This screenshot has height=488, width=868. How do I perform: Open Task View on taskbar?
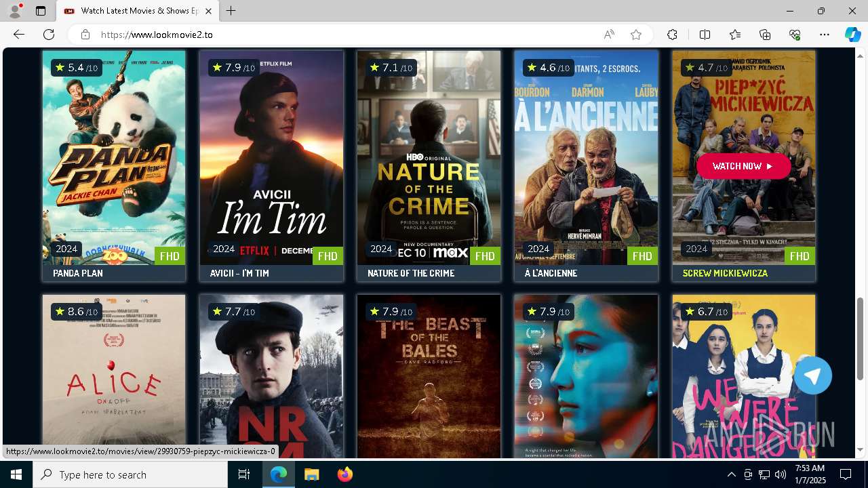click(x=245, y=474)
